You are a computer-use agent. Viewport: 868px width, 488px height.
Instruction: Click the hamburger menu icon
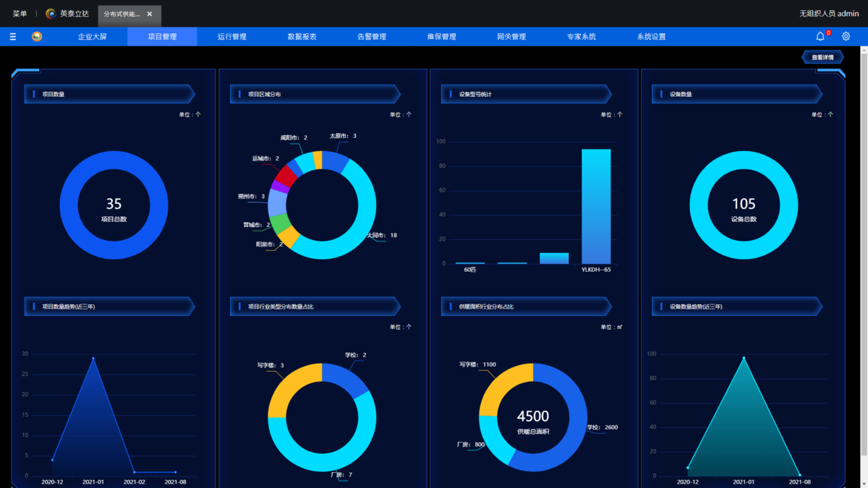pyautogui.click(x=13, y=37)
